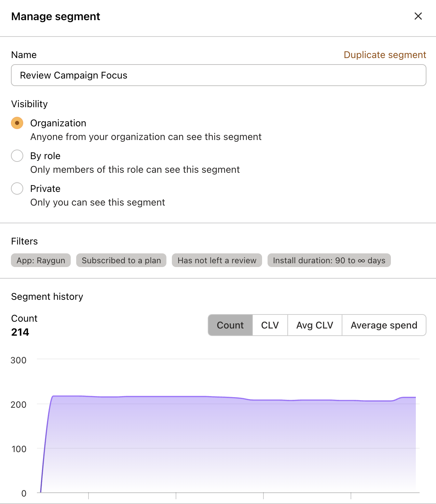436x504 pixels.
Task: Open the App: Raygun filter chip
Action: [41, 260]
